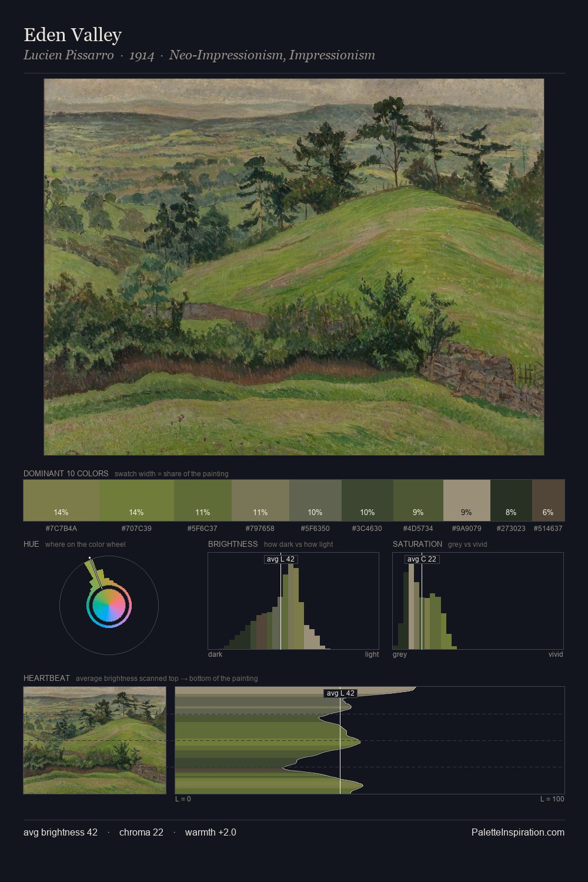Click the saturation histogram chart
The width and height of the screenshot is (588, 882).
pyautogui.click(x=478, y=601)
